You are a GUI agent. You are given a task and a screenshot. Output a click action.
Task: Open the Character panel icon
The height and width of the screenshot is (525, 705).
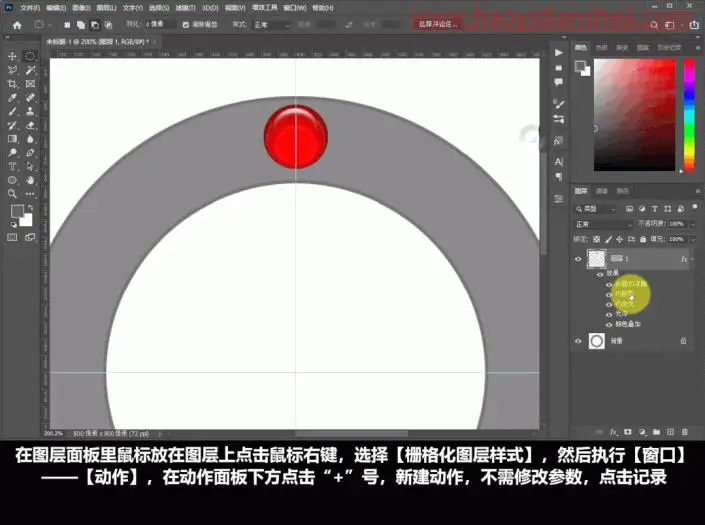(x=558, y=161)
